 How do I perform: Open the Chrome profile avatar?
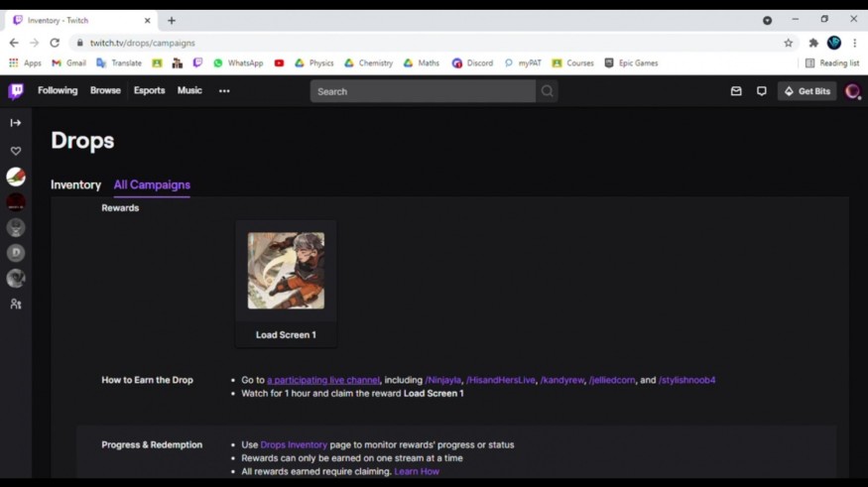point(834,43)
